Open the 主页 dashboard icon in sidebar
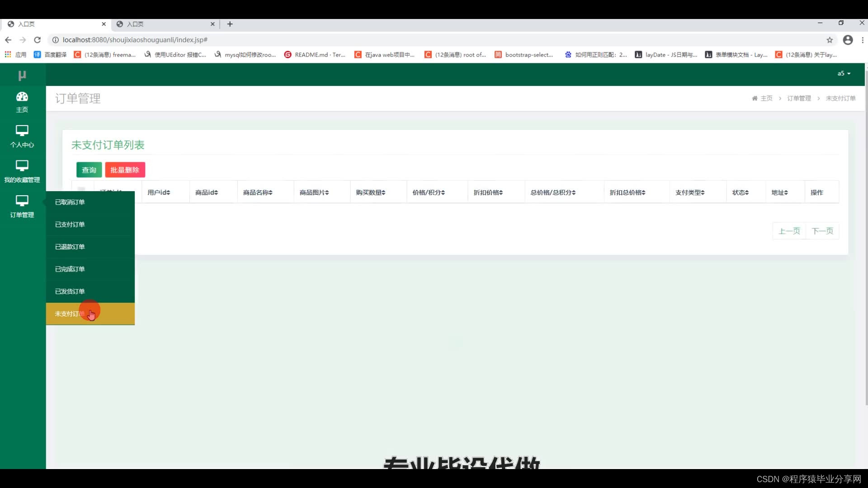This screenshot has height=488, width=868. pos(22,97)
